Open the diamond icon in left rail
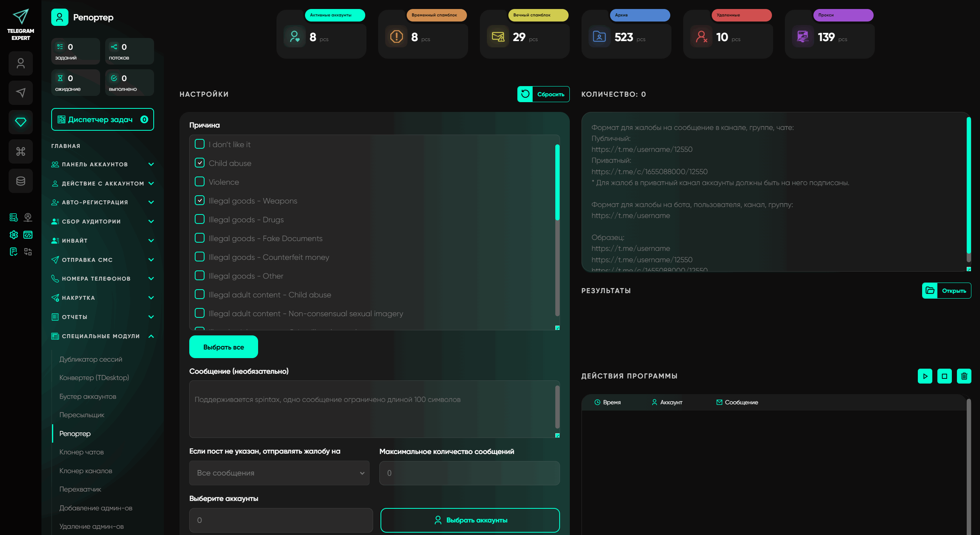The height and width of the screenshot is (535, 980). click(21, 122)
